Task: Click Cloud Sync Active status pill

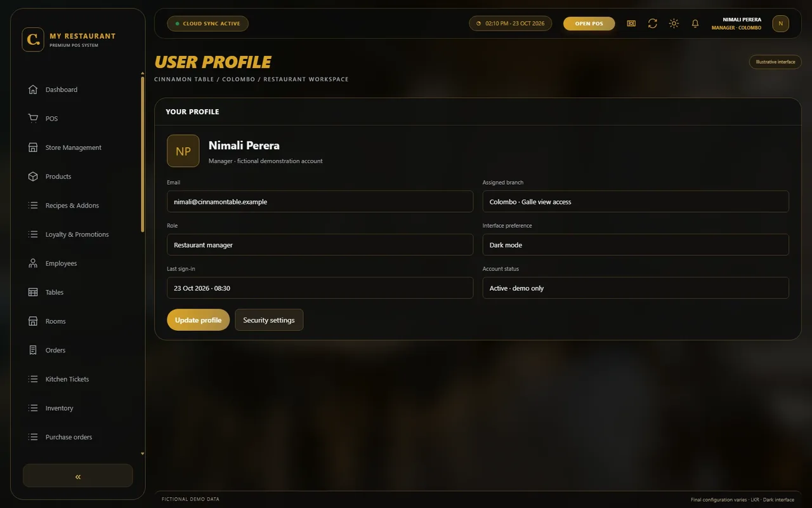Action: (207, 23)
